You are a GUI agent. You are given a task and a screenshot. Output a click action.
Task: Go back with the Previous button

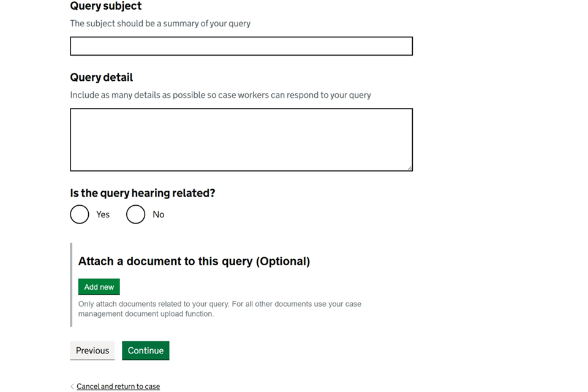coord(92,350)
